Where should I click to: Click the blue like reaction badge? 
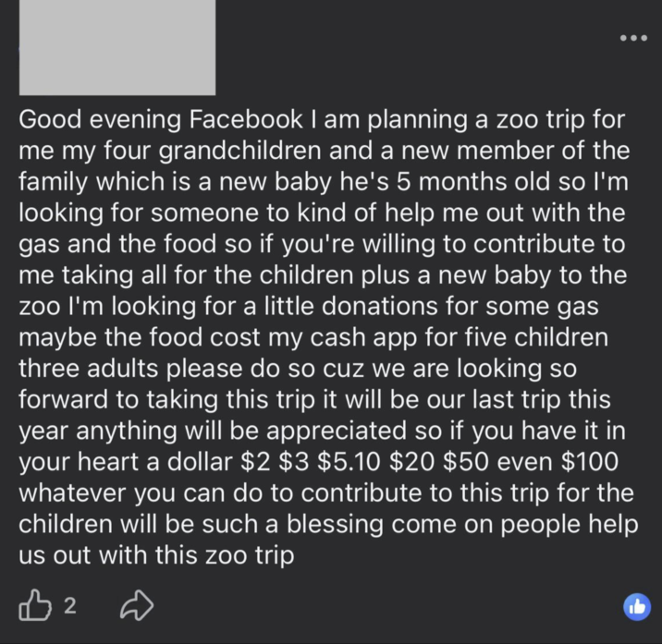click(636, 606)
